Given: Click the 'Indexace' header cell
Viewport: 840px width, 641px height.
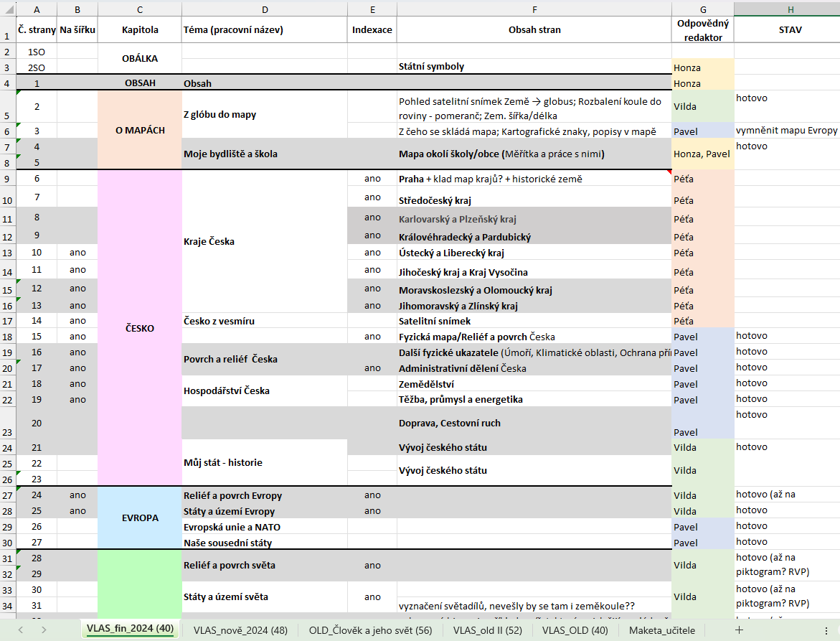Looking at the screenshot, I should point(372,29).
